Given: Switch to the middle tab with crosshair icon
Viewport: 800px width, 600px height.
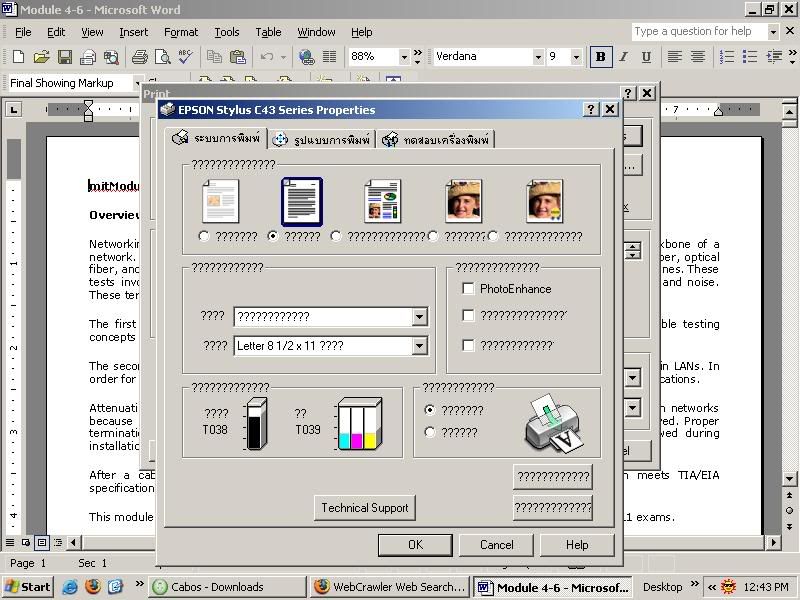Looking at the screenshot, I should pos(321,140).
